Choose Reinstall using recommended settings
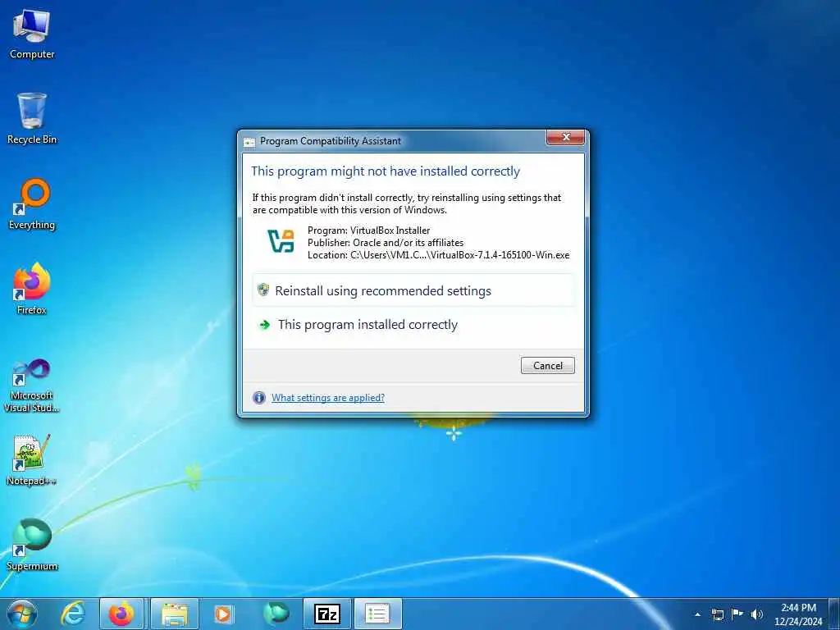The image size is (840, 630). pyautogui.click(x=413, y=290)
